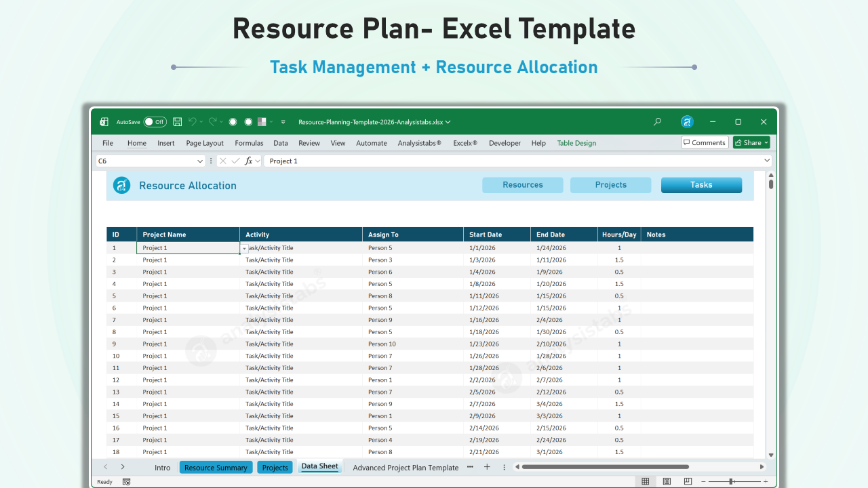Toggle AutoSave on
This screenshot has height=488, width=868.
point(155,121)
